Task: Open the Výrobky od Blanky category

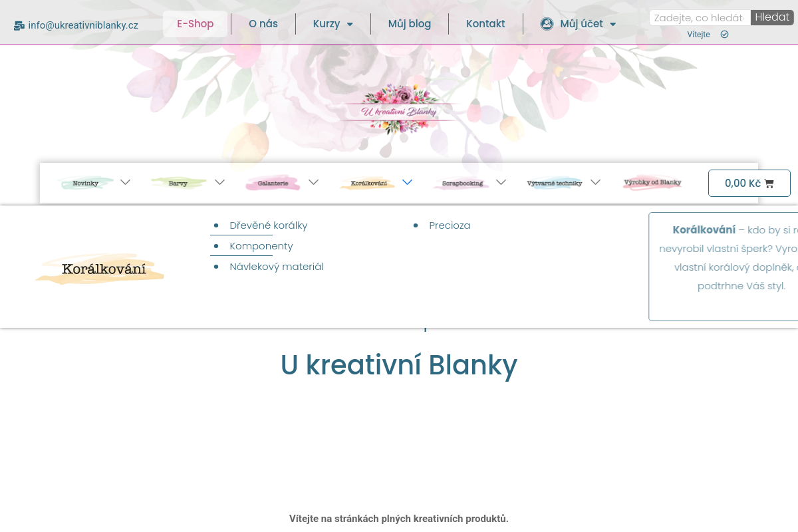Action: 652,182
